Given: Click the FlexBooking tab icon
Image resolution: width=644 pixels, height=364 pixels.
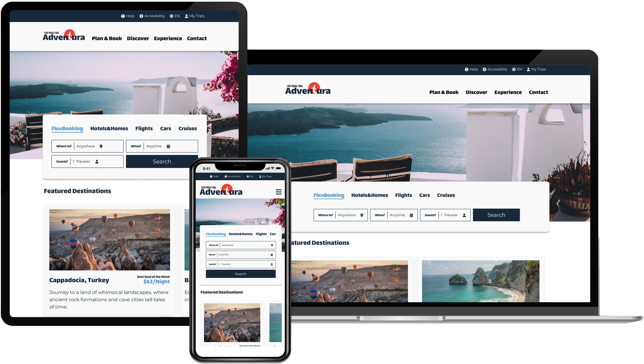Looking at the screenshot, I should (329, 195).
